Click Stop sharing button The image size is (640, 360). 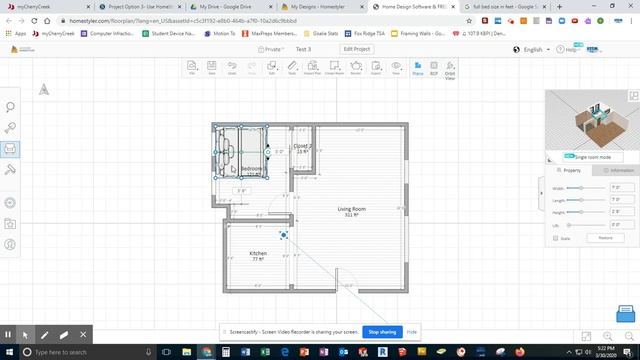[382, 332]
